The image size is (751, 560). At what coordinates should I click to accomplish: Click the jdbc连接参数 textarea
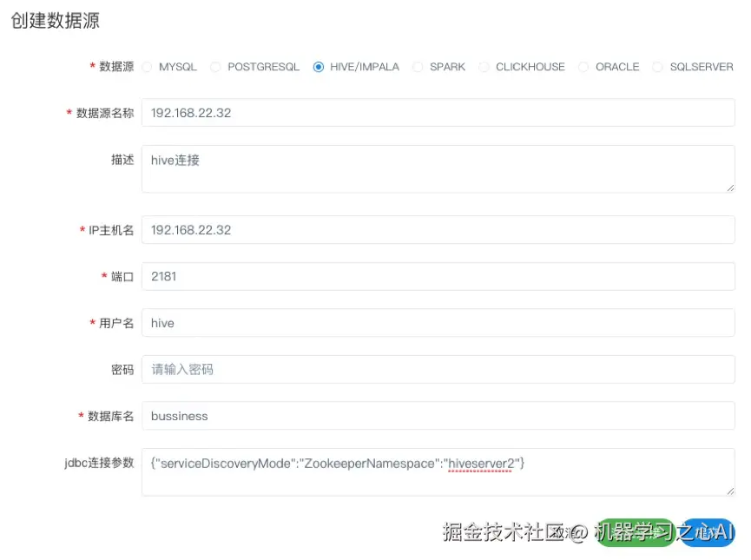[438, 471]
